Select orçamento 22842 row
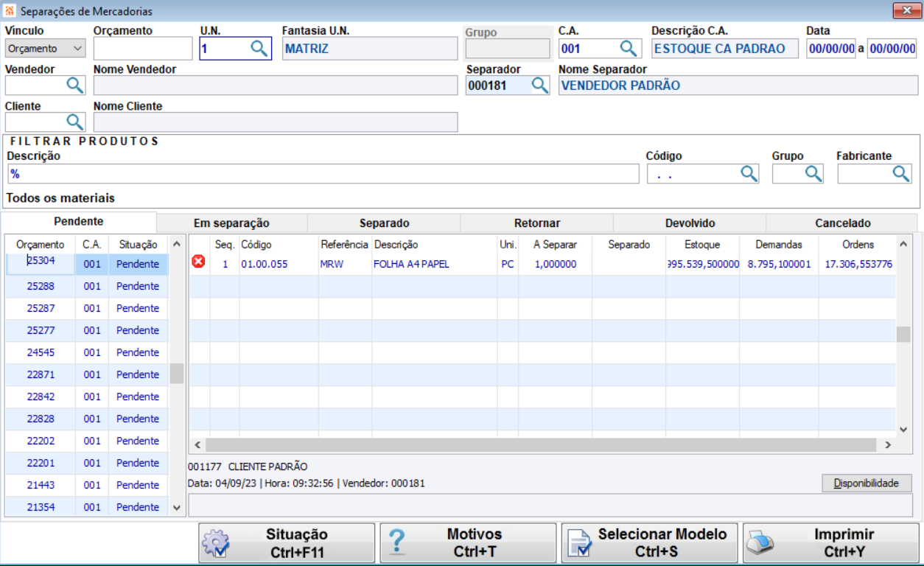This screenshot has height=566, width=924. coord(87,396)
